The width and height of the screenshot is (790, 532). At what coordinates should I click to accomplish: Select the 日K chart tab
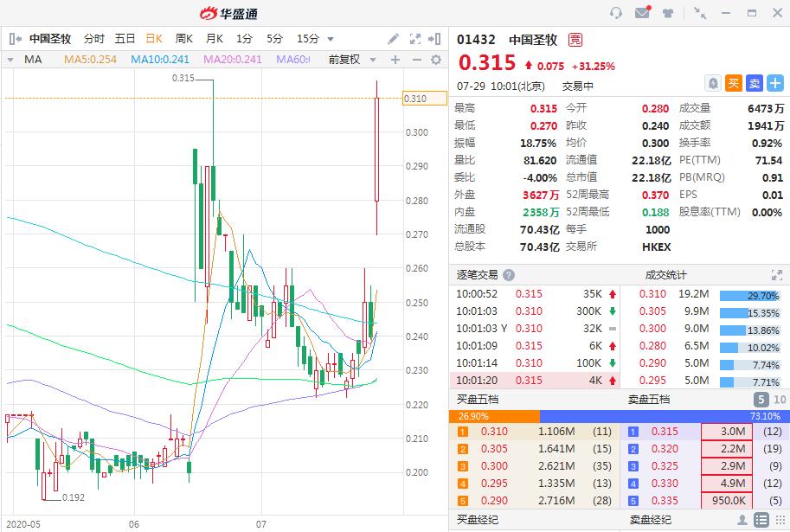(154, 39)
